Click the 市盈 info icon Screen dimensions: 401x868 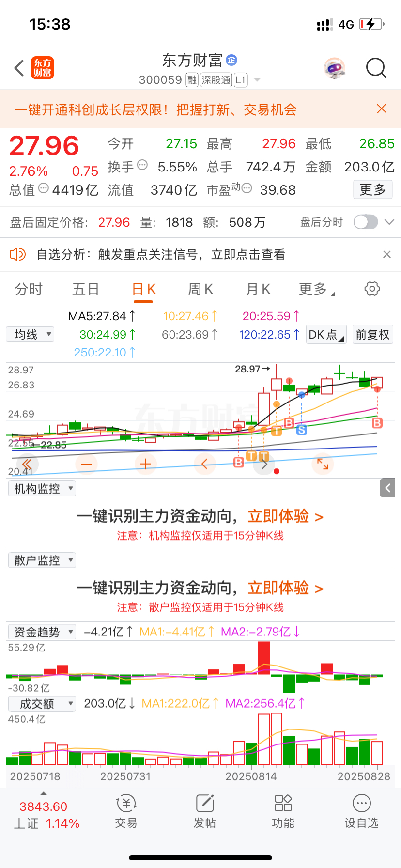pyautogui.click(x=247, y=188)
